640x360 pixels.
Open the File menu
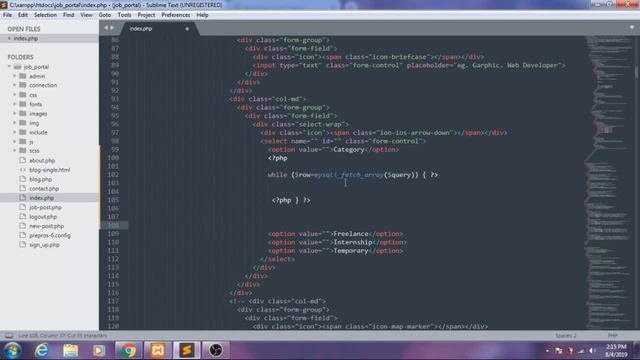coord(7,15)
